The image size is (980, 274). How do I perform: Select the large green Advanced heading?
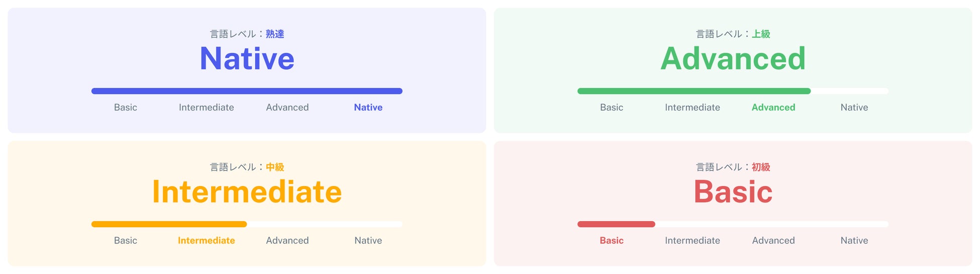click(x=733, y=59)
